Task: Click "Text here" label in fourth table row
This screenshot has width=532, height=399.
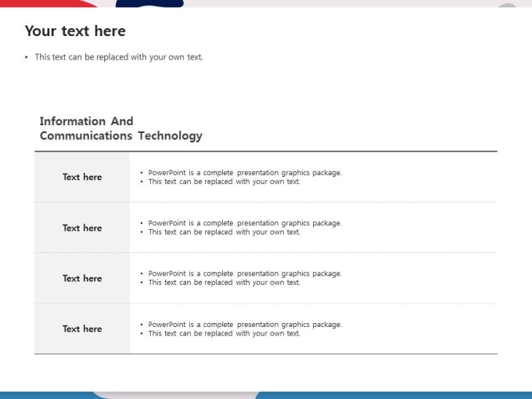Action: pos(82,329)
